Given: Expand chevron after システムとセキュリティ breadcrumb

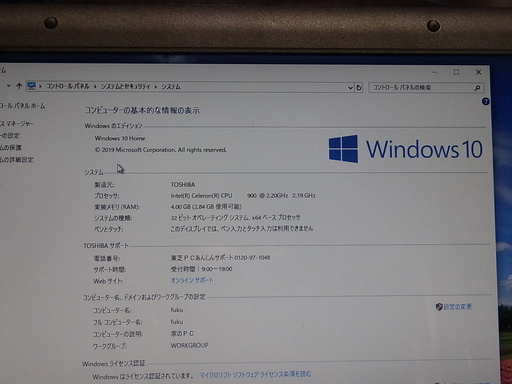Looking at the screenshot, I should coord(156,87).
